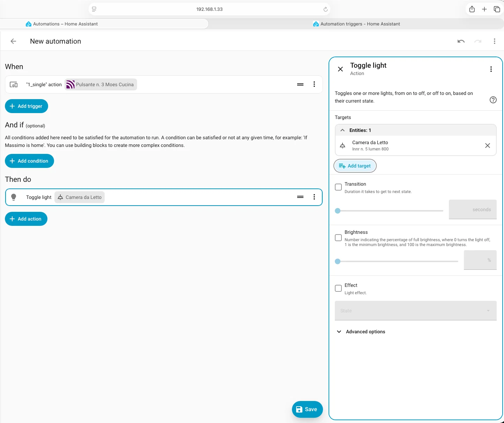Enable the Effect checkbox
Viewport: 504px width, 423px height.
pos(338,288)
